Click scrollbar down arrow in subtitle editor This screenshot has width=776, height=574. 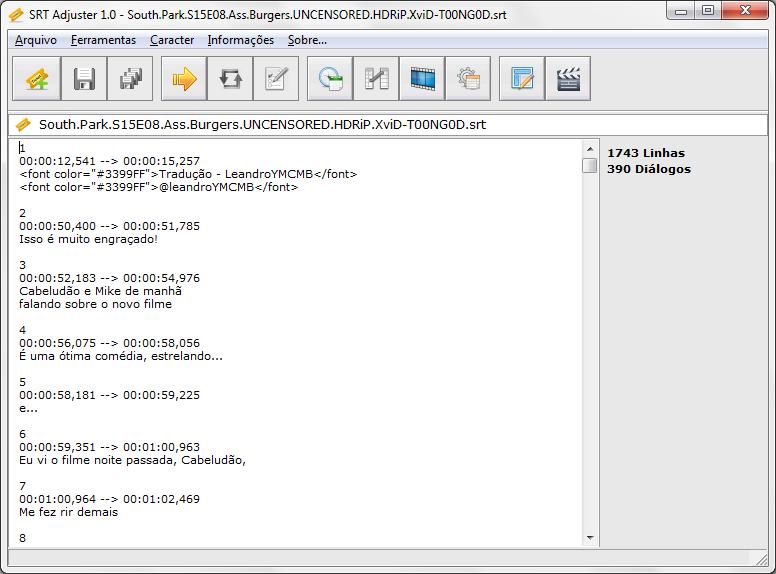(590, 538)
